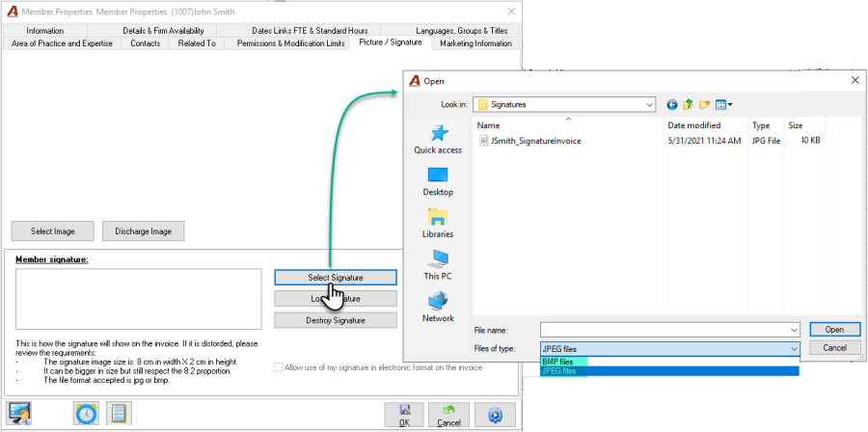868x432 pixels.
Task: Click the JPG File type cell
Action: 766,141
